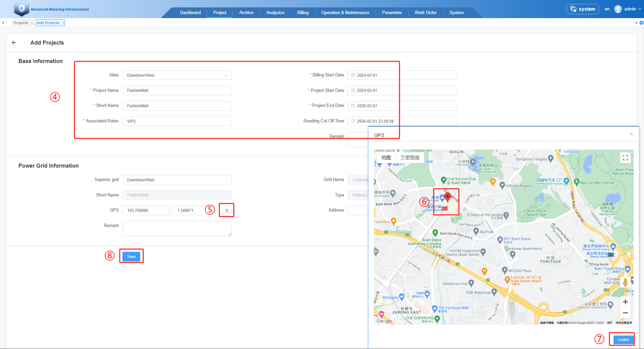Open the System menu
This screenshot has height=349, width=644.
(x=456, y=12)
